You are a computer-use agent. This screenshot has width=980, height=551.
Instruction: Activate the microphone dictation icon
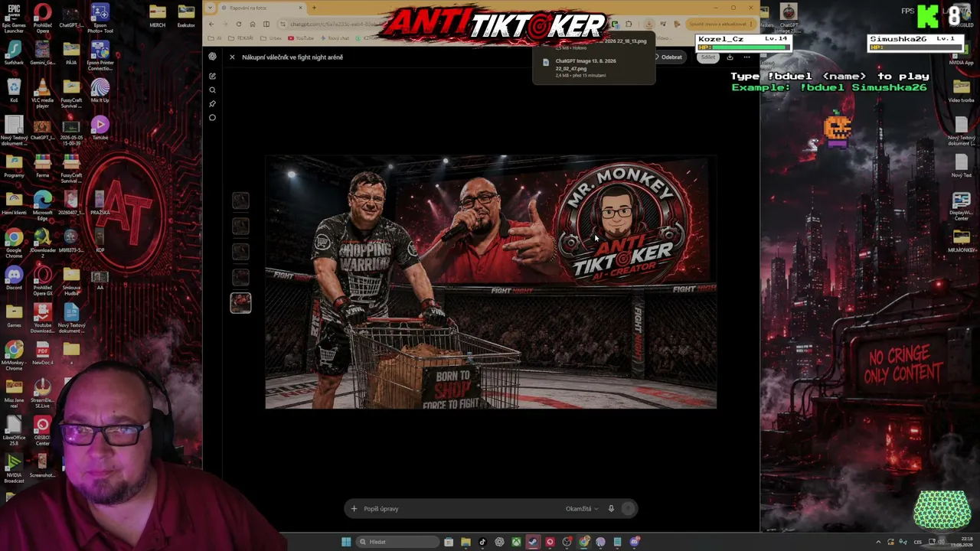coord(611,509)
